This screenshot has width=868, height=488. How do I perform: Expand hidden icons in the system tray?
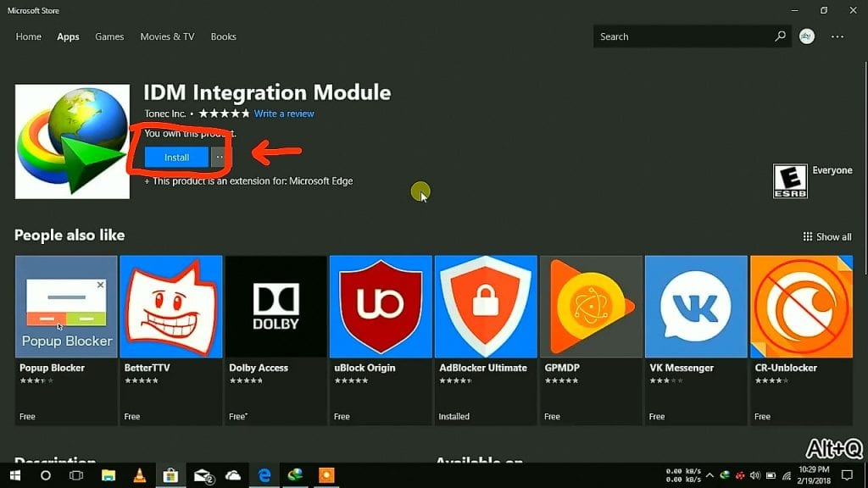[710, 477]
